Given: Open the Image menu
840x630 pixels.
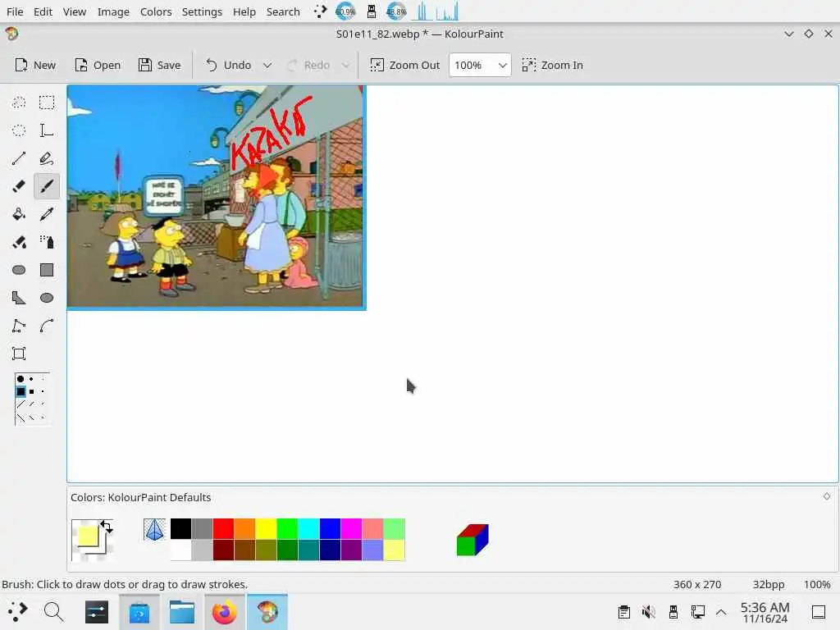Looking at the screenshot, I should [x=113, y=11].
